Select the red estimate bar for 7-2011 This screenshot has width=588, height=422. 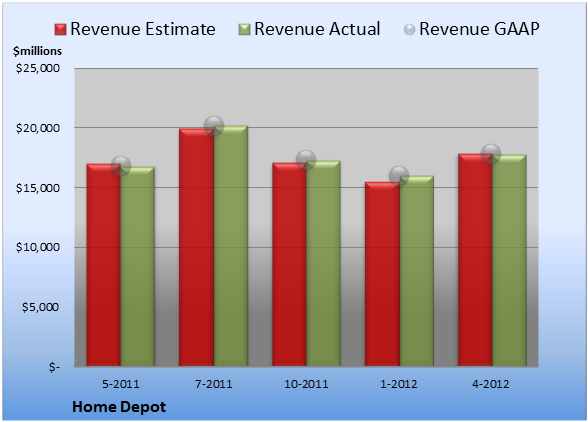click(196, 248)
